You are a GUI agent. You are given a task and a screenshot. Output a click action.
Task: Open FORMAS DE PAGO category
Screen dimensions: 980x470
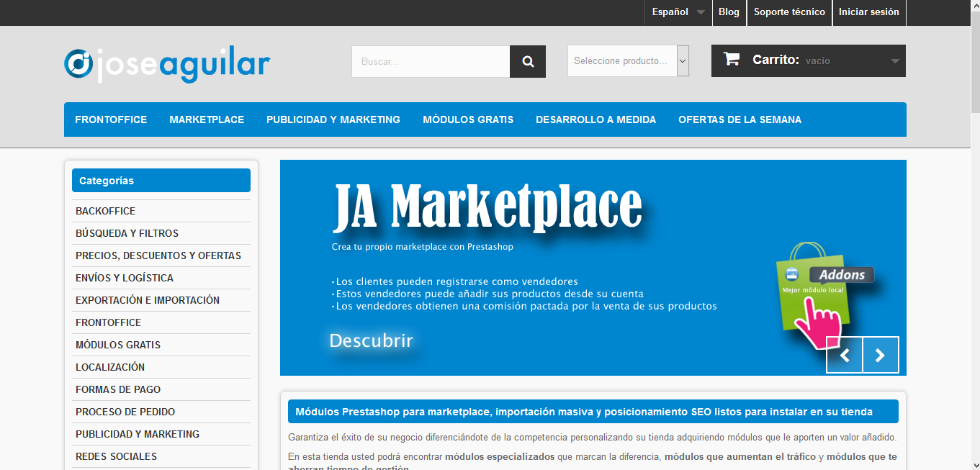click(118, 389)
